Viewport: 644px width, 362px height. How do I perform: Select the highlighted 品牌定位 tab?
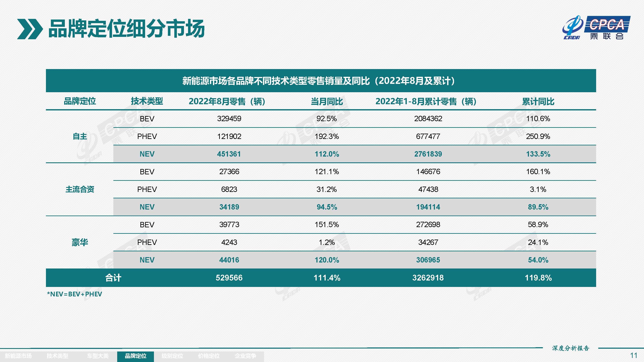point(135,356)
